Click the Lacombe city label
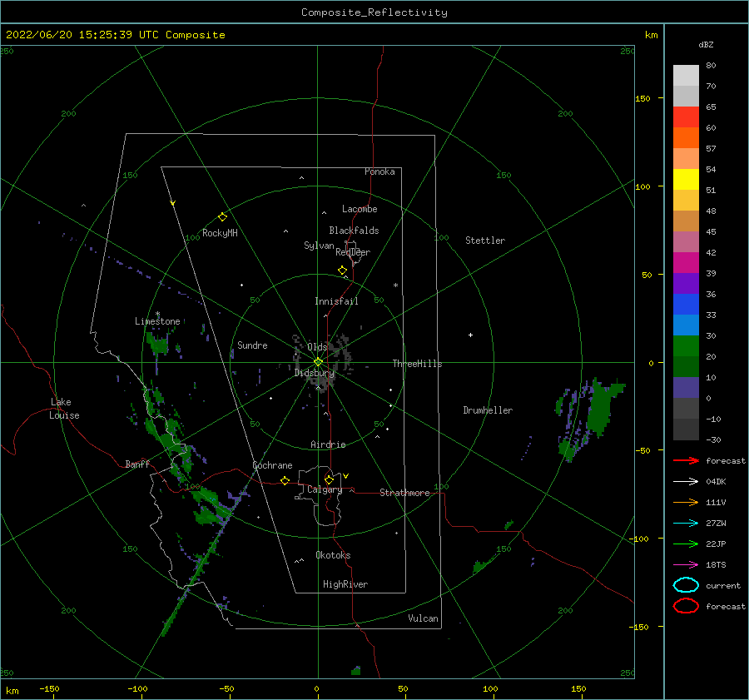Image resolution: width=749 pixels, height=700 pixels. click(360, 209)
